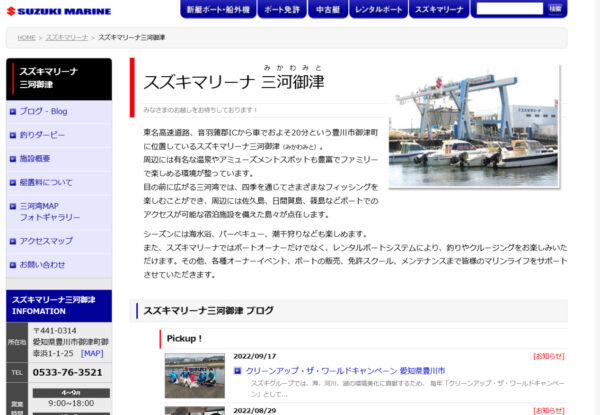Image resolution: width=600 pixels, height=415 pixels.
Task: Click the 検索 search button
Action: pos(555,8)
